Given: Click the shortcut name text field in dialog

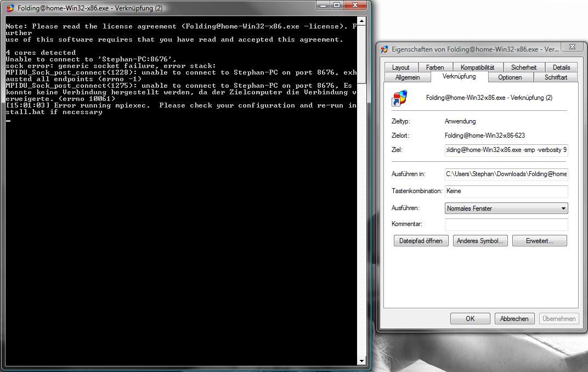Looking at the screenshot, I should 489,98.
